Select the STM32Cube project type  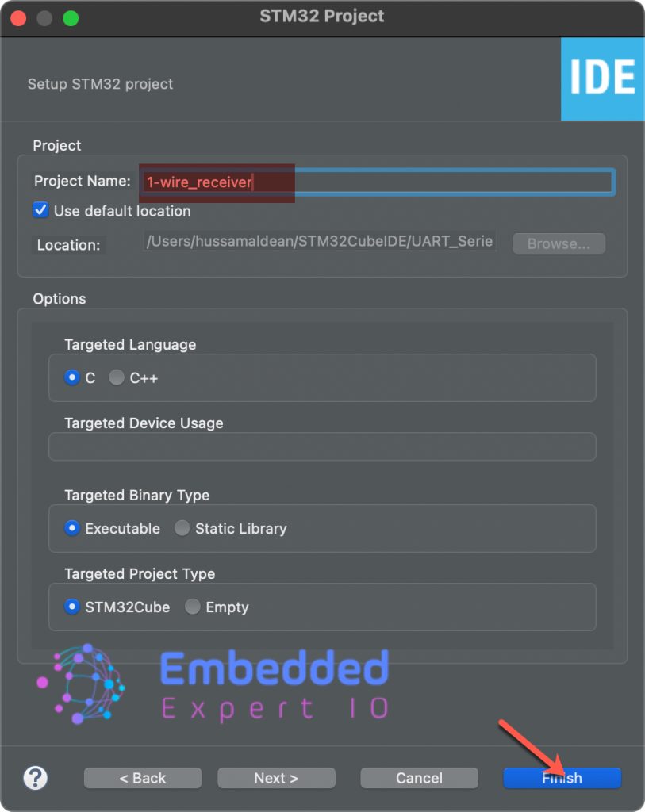click(73, 607)
